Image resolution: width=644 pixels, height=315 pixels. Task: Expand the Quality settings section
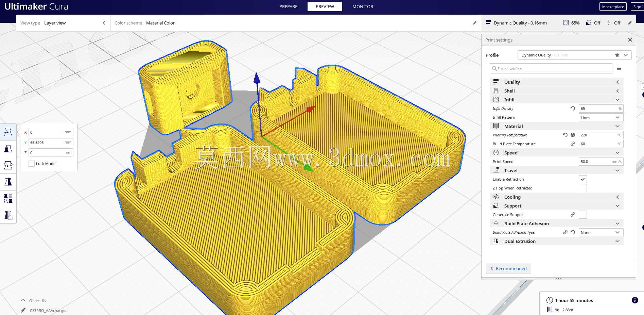click(x=557, y=82)
